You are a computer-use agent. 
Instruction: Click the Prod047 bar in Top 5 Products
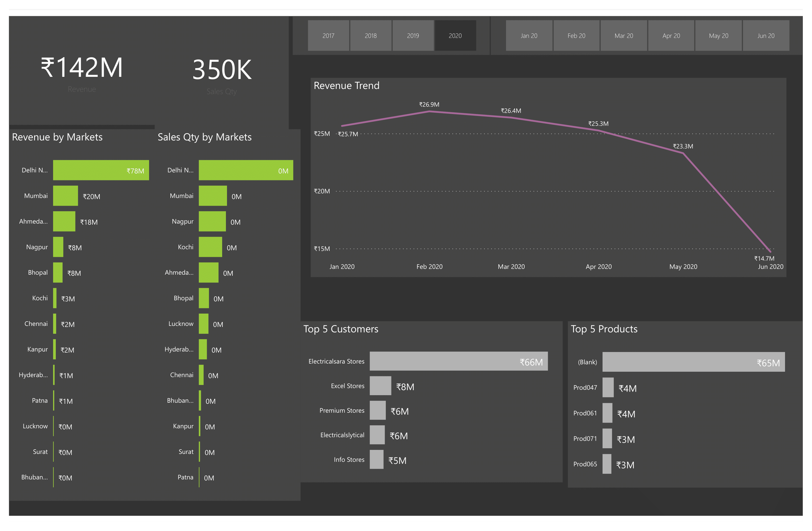(608, 388)
